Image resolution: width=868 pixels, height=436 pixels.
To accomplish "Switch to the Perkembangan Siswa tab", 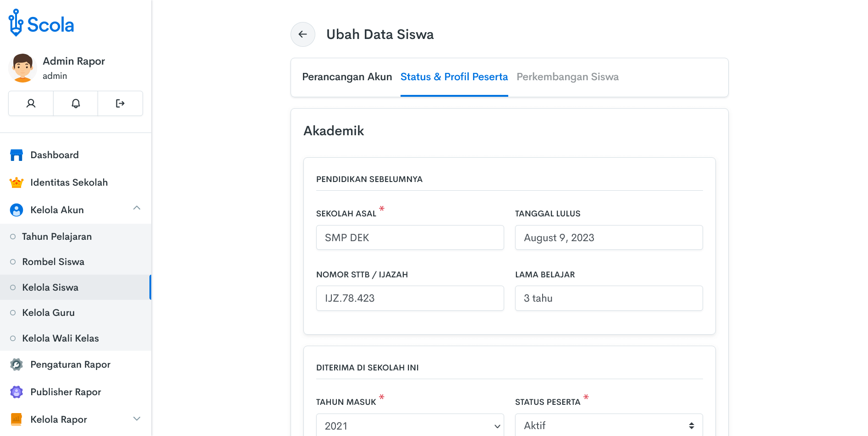I will tap(567, 77).
